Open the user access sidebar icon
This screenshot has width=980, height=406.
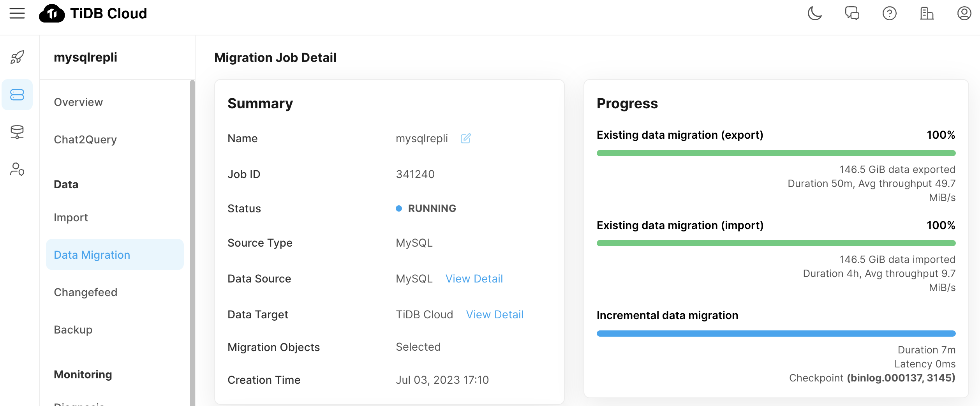[17, 169]
